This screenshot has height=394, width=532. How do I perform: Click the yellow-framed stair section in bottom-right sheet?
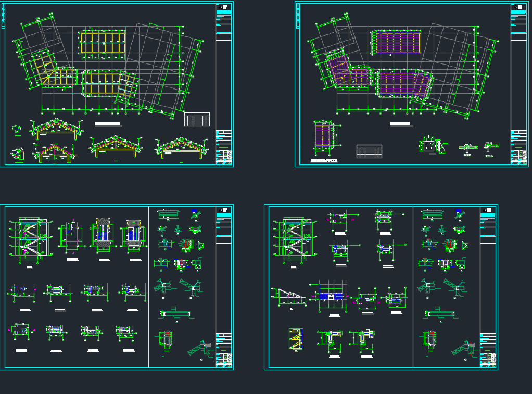296,339
